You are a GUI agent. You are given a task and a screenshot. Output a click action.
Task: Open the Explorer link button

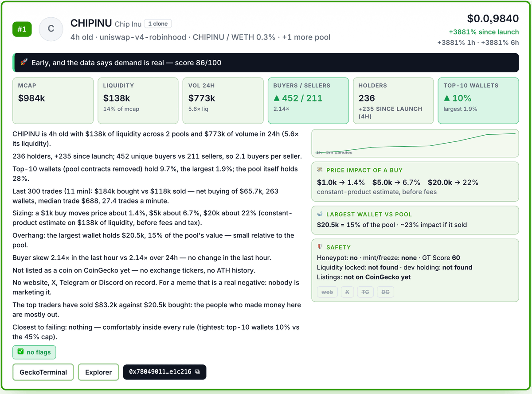(98, 372)
